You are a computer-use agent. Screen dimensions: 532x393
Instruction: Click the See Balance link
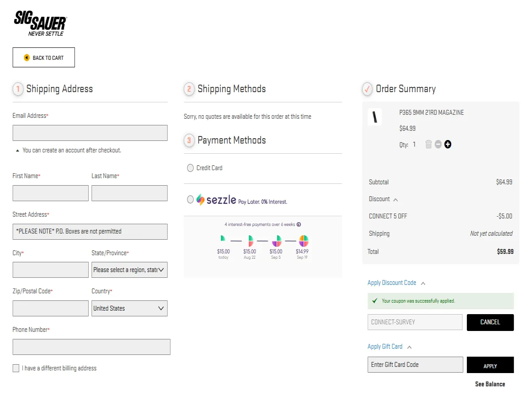(490, 384)
